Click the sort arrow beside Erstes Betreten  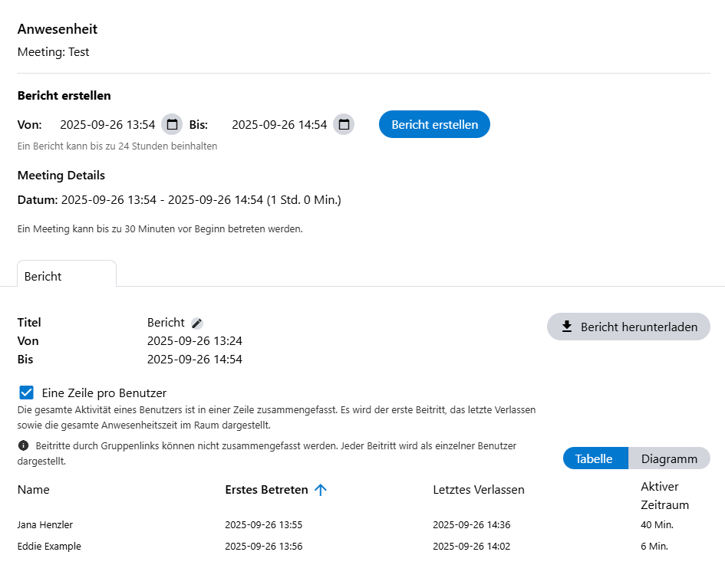click(x=321, y=490)
